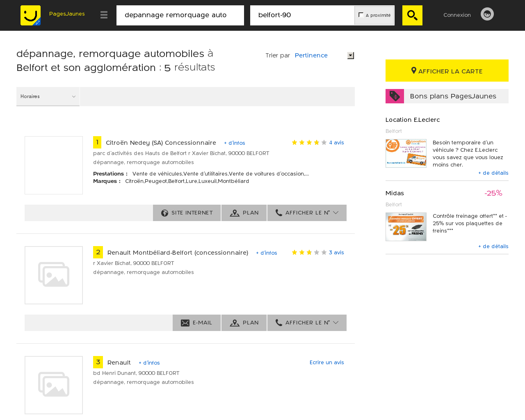Image resolution: width=525 pixels, height=420 pixels.
Task: Click phone icon on Citroën Nedey Afficher le N°
Action: pyautogui.click(x=279, y=212)
